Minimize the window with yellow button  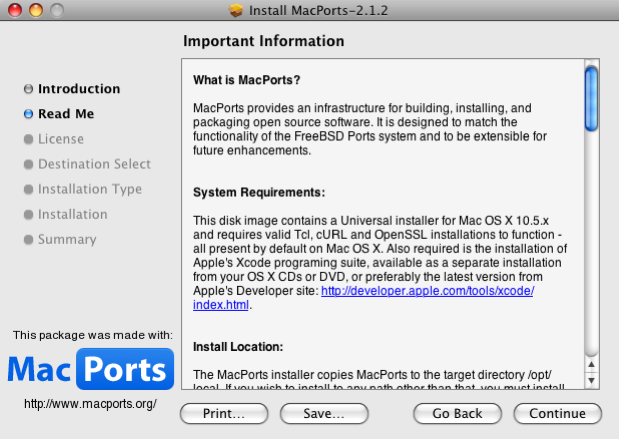point(35,11)
